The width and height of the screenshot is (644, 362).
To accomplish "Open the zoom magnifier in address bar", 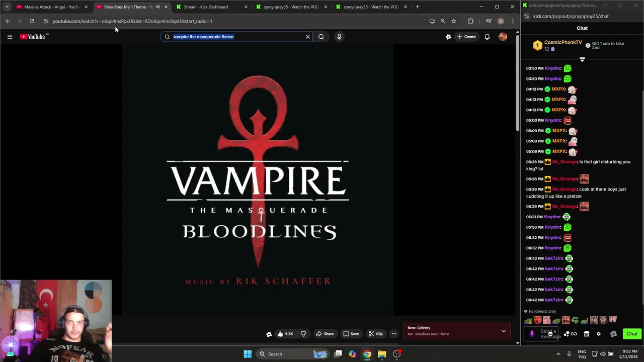I will click(x=443, y=21).
